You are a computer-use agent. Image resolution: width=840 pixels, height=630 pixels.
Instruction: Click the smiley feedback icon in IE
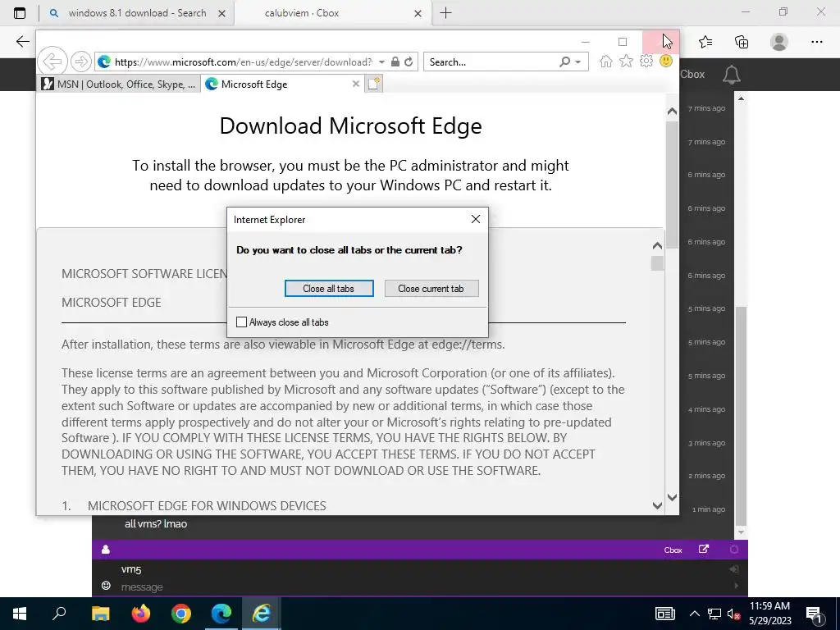[x=666, y=61]
